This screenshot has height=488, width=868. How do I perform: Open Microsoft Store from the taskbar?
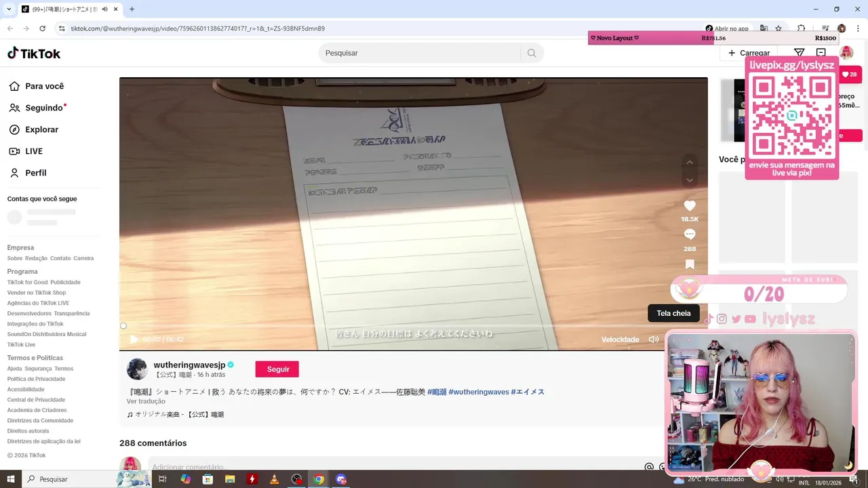(208, 479)
